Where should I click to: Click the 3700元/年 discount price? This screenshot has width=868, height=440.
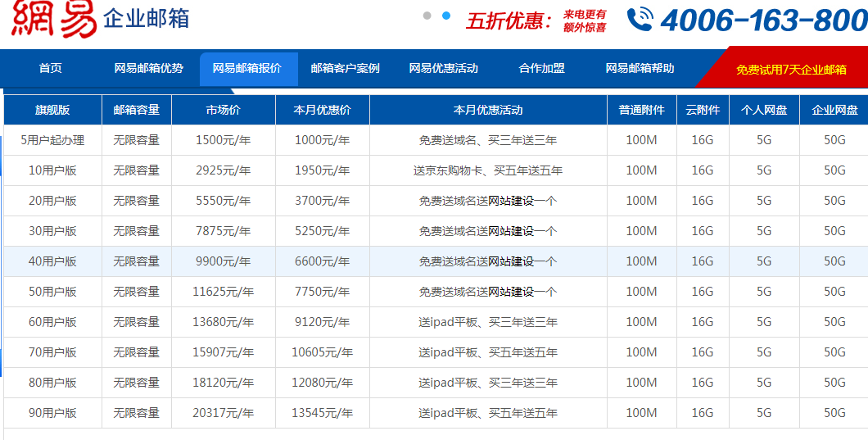(x=322, y=201)
